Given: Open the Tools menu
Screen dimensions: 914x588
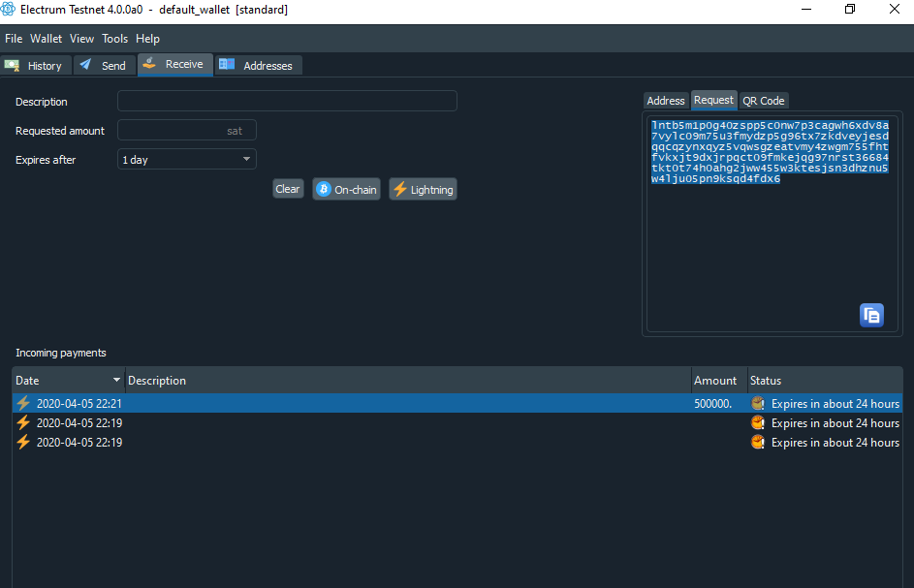Looking at the screenshot, I should click(114, 39).
